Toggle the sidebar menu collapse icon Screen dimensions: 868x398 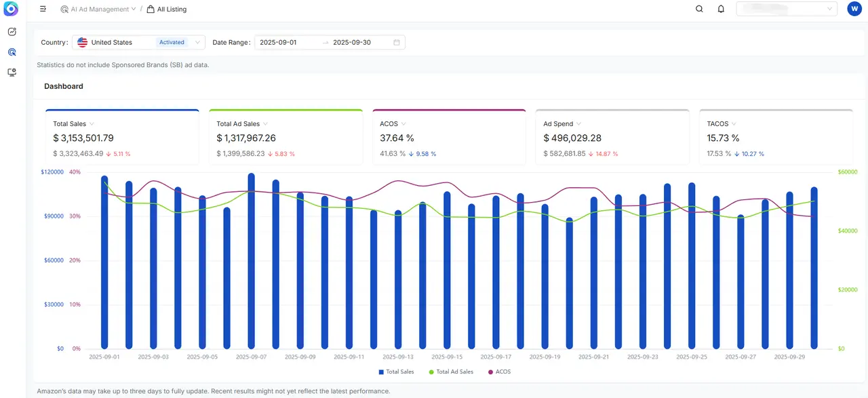point(43,9)
